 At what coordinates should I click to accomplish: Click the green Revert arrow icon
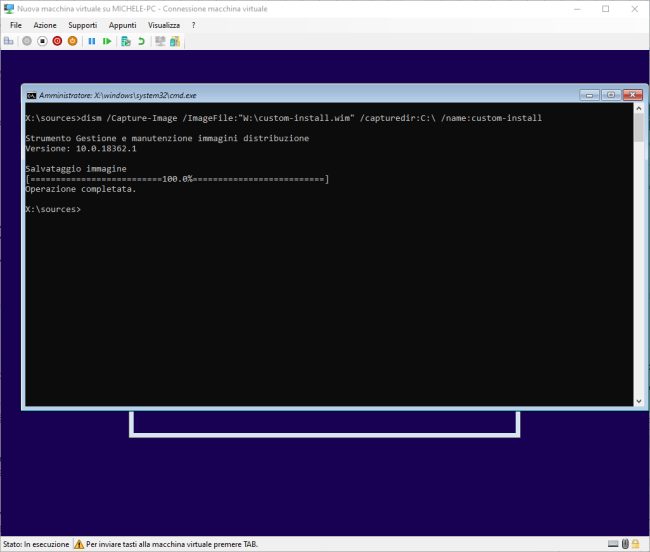(x=141, y=41)
